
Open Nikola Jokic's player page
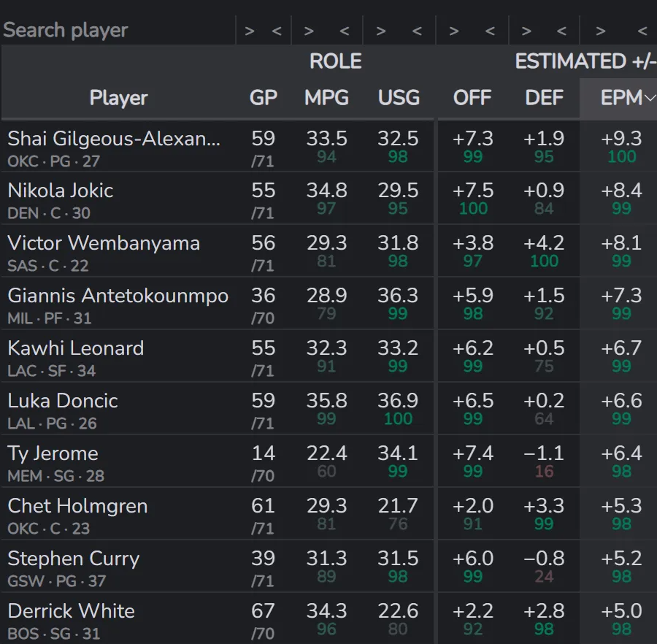pos(61,191)
